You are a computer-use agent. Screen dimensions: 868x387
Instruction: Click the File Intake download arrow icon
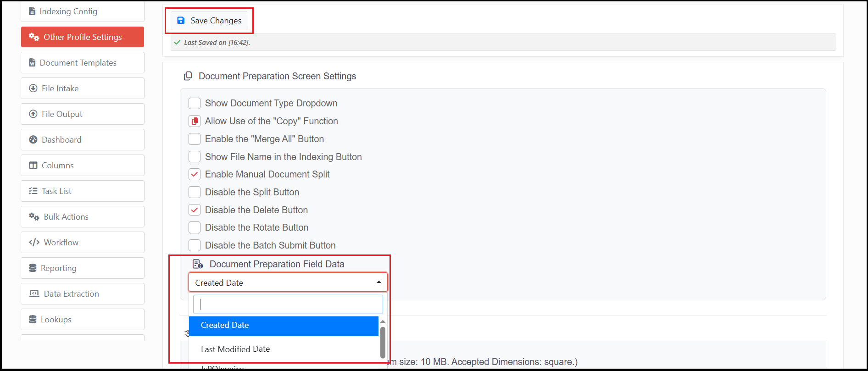(33, 88)
